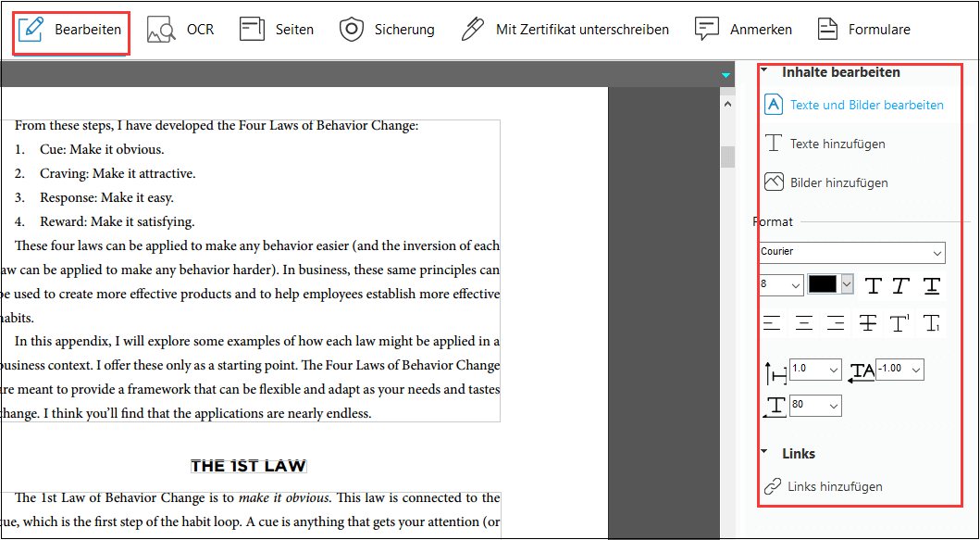Choose the Bilder hinzufügen tool
The image size is (980, 540).
point(826,182)
